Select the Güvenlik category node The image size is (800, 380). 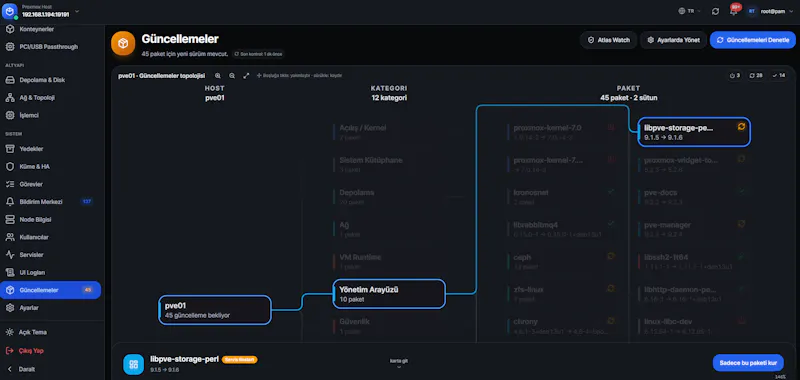tap(389, 326)
